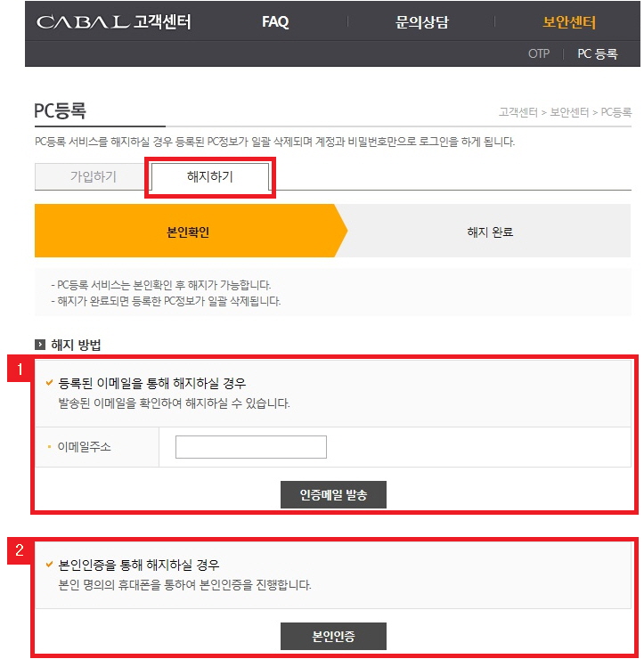This screenshot has height=659, width=644.
Task: Click 고객센터 in the breadcrumb
Action: [519, 113]
